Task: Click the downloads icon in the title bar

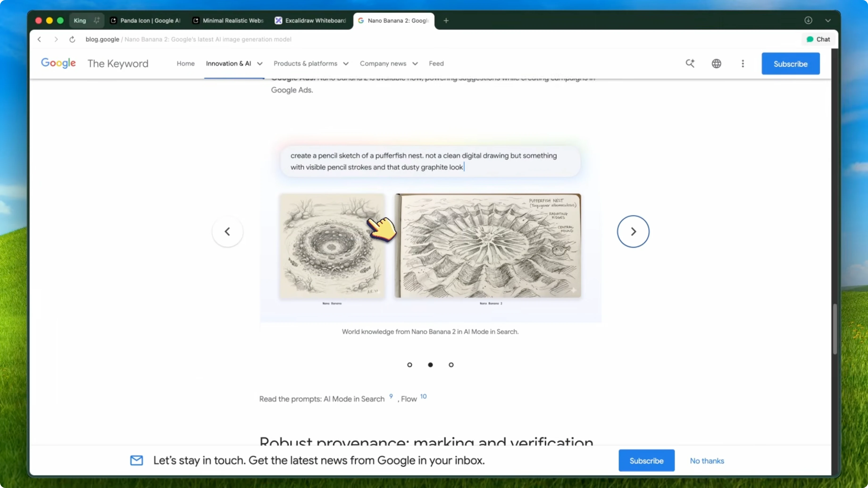Action: (809, 20)
